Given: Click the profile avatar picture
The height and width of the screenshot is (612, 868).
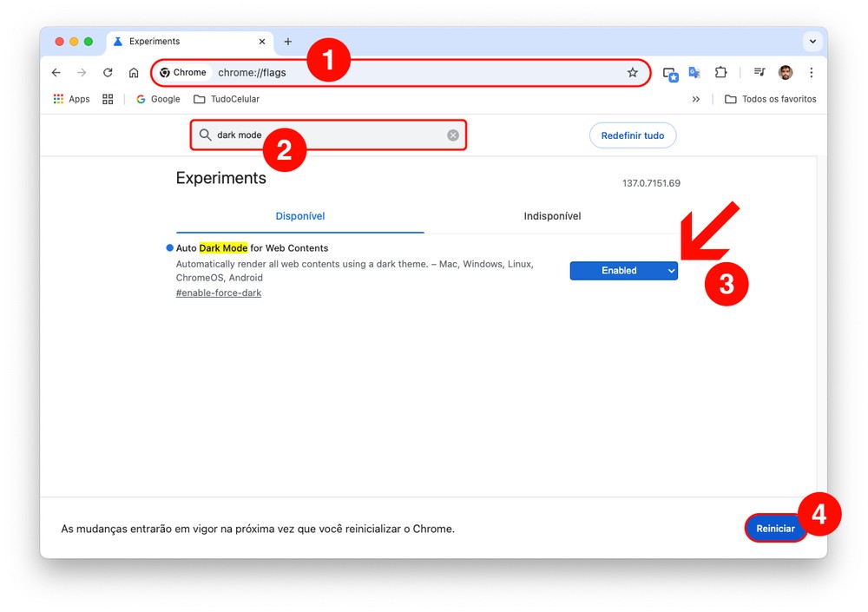Looking at the screenshot, I should [786, 73].
